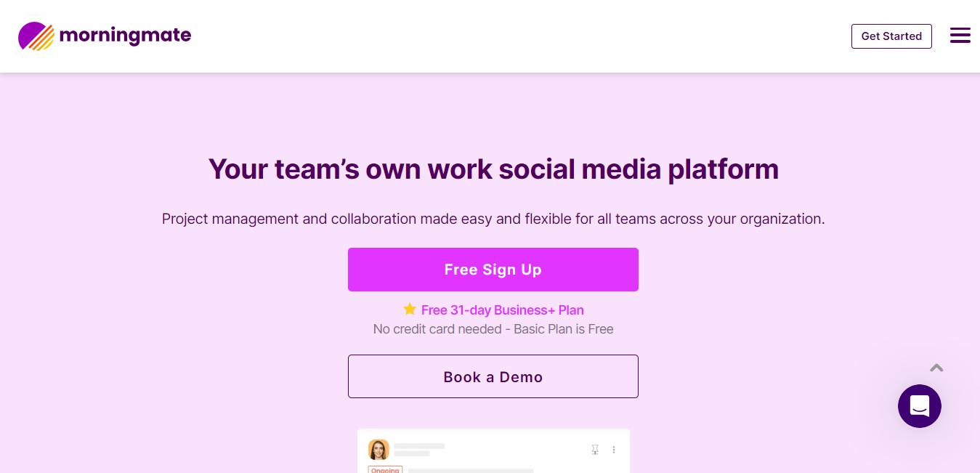Click the woman's avatar in post preview
Image resolution: width=980 pixels, height=473 pixels.
coord(378,450)
